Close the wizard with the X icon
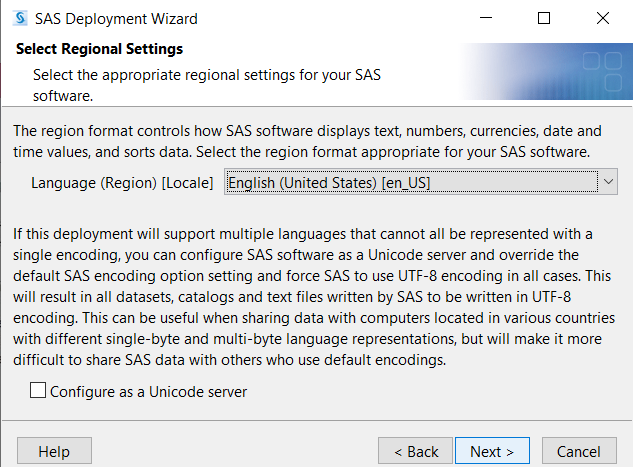The height and width of the screenshot is (467, 633). point(603,18)
